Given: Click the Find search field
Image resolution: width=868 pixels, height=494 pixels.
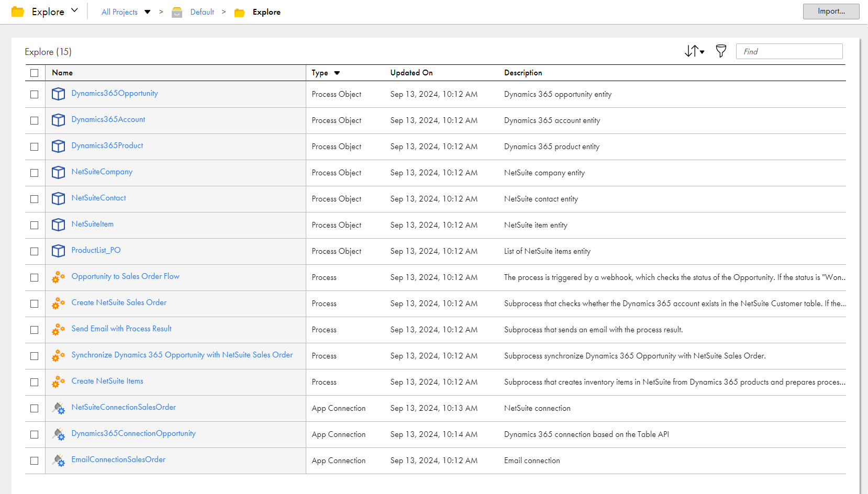Looking at the screenshot, I should 789,51.
